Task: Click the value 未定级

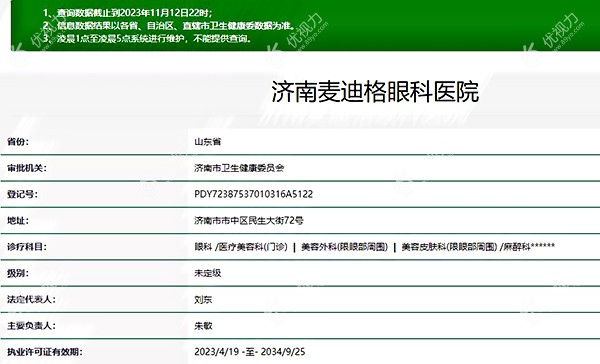Action: pos(208,273)
